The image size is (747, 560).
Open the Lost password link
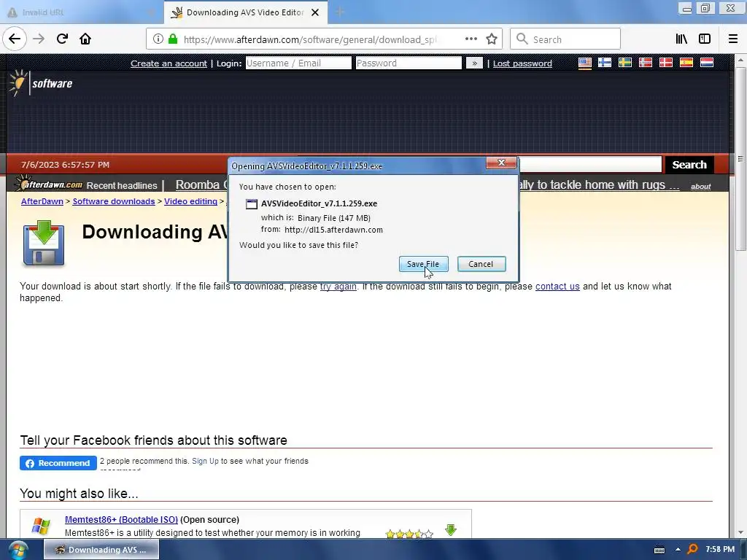pos(522,63)
